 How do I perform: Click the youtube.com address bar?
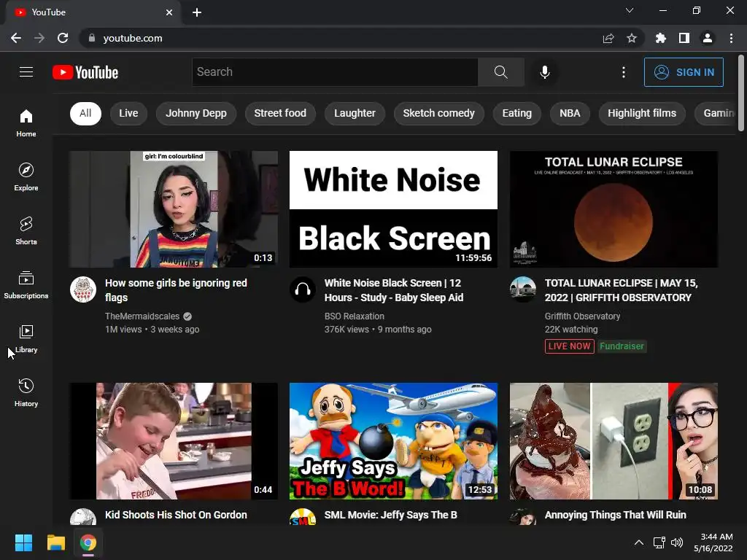343,38
